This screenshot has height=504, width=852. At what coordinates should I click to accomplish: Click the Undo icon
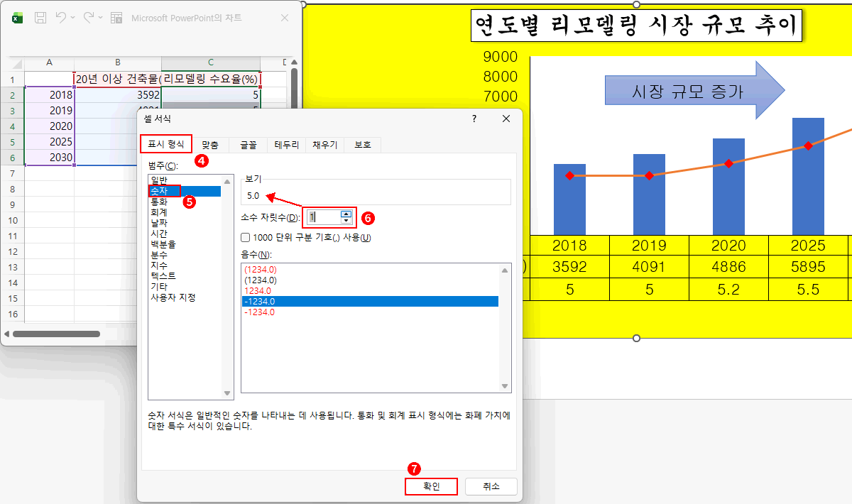62,17
